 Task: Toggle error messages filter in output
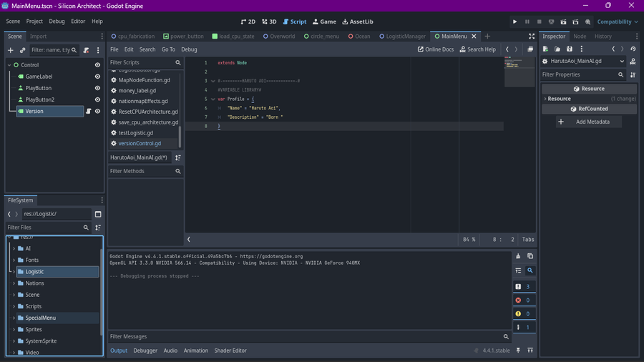(x=524, y=300)
